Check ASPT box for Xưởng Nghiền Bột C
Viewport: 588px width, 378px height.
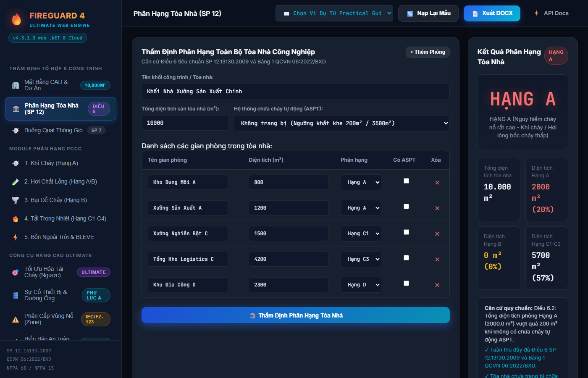coord(406,232)
